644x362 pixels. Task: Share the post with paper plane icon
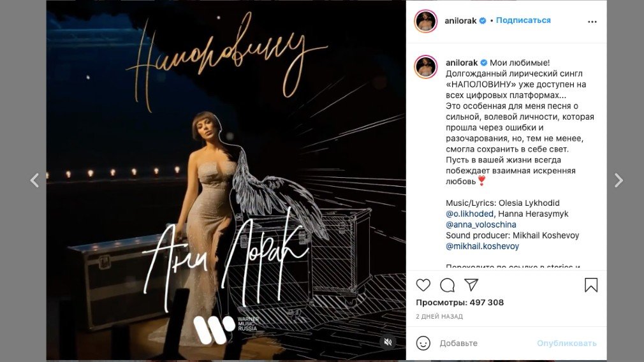[x=471, y=284]
